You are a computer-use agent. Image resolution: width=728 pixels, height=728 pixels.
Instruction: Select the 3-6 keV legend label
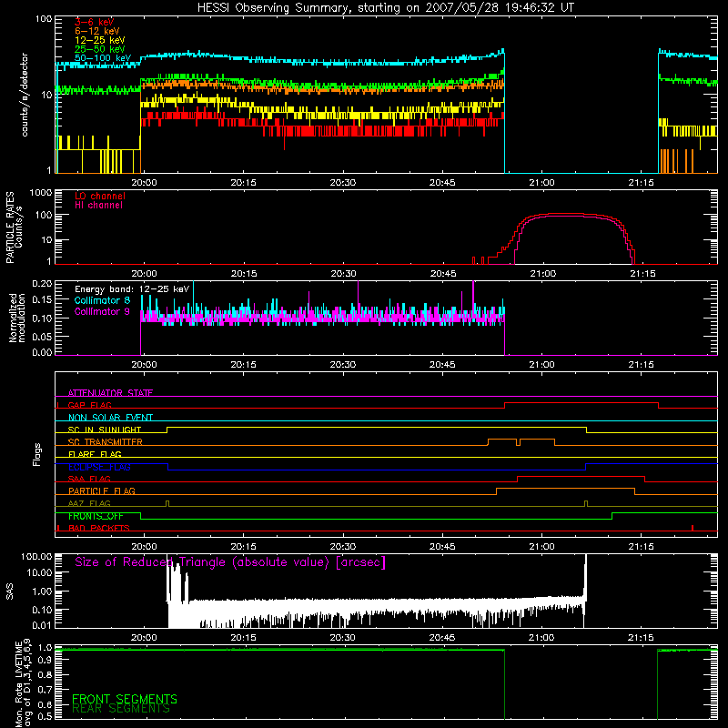coord(94,22)
